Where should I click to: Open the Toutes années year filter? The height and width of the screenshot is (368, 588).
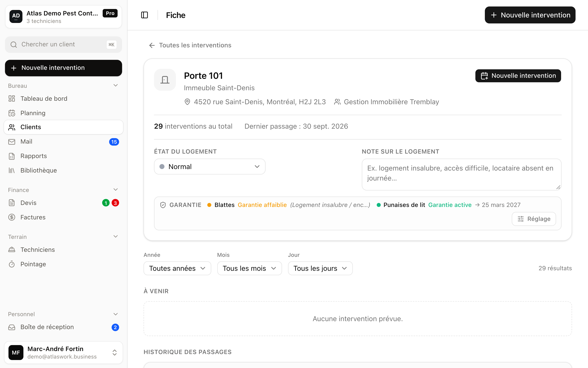point(177,268)
